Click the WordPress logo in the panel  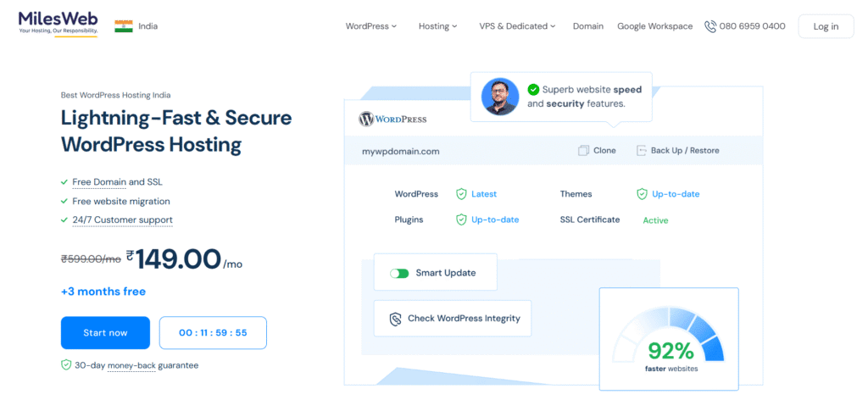(x=392, y=119)
